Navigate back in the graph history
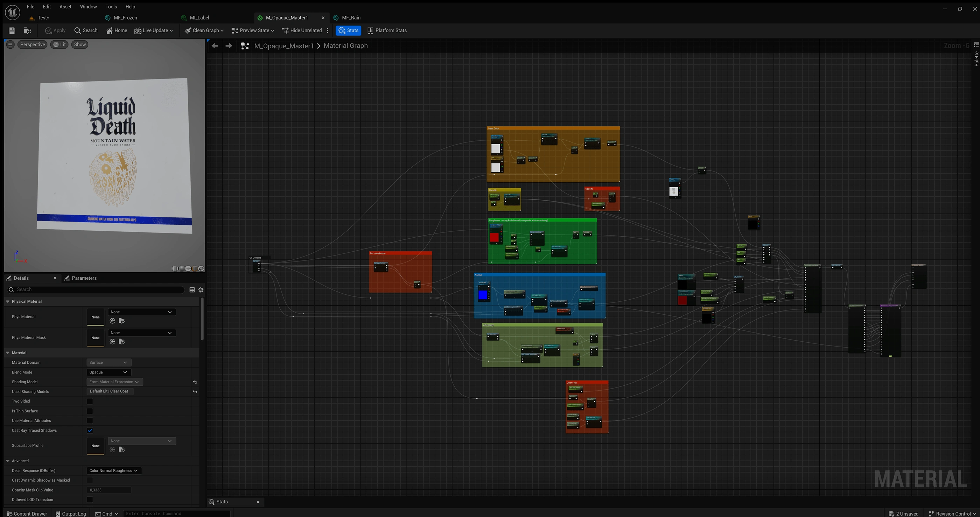 pos(215,46)
